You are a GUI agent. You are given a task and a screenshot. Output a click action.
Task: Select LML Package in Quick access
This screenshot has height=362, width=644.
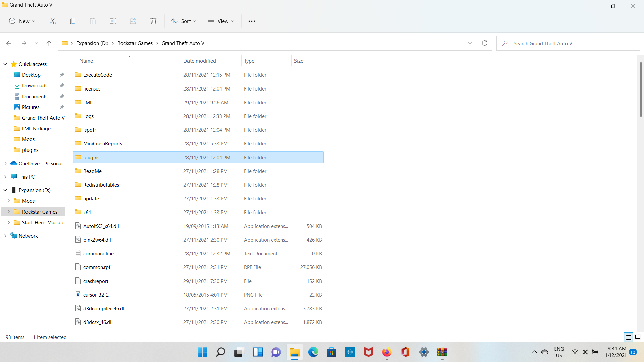pyautogui.click(x=36, y=128)
